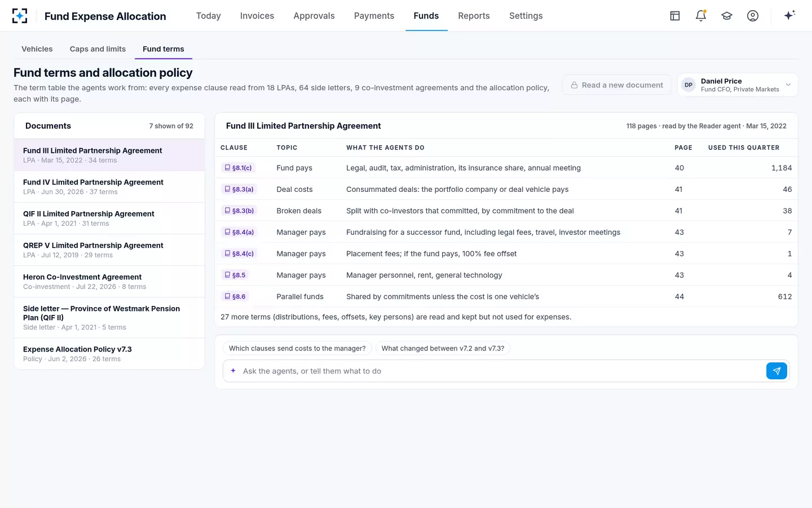This screenshot has height=508, width=812.
Task: Open the Reports menu
Action: click(474, 16)
